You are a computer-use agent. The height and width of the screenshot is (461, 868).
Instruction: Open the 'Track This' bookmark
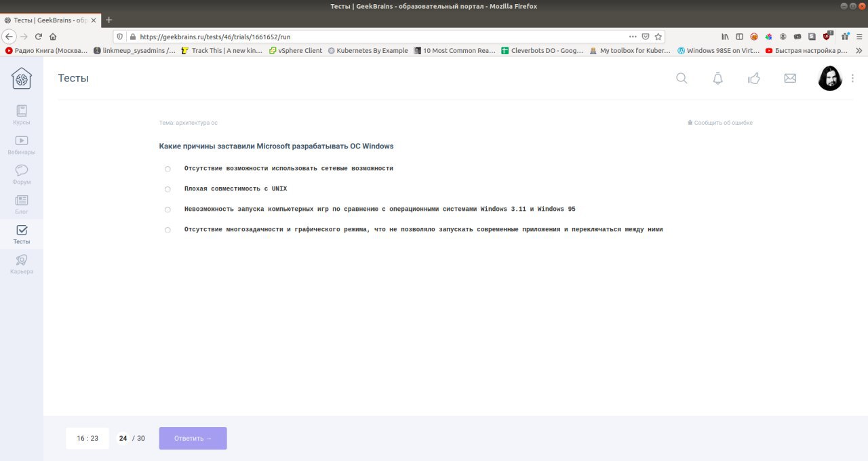tap(222, 50)
